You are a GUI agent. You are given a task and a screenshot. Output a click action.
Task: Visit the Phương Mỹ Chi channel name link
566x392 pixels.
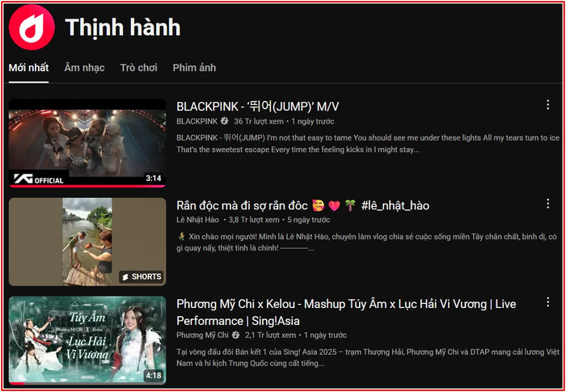(202, 335)
